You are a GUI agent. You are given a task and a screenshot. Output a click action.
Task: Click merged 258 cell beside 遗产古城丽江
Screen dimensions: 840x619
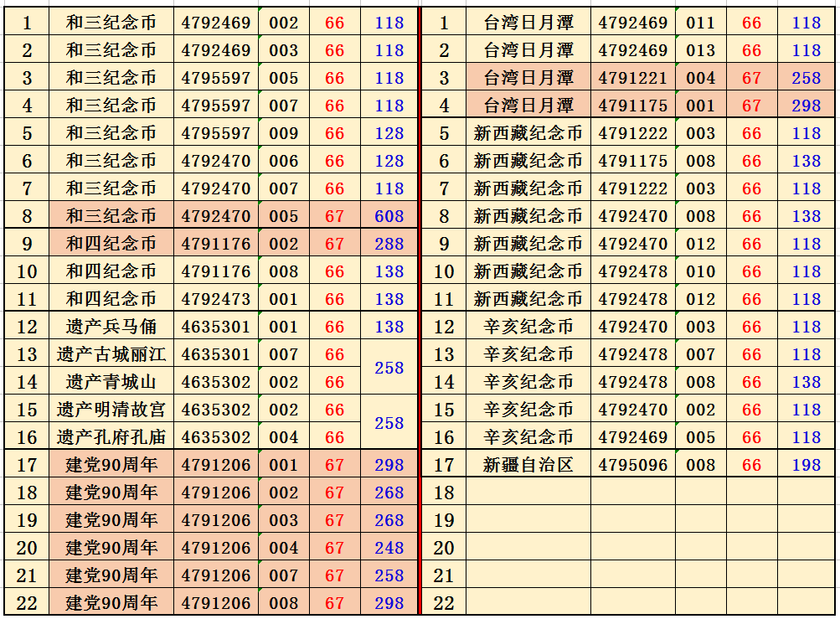389,368
